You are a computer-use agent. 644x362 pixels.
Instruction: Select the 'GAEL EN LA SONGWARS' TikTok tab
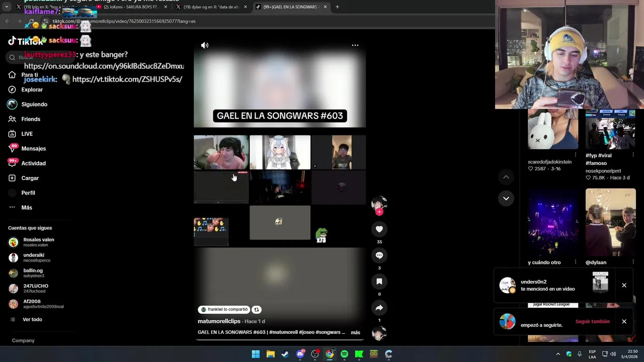click(291, 7)
